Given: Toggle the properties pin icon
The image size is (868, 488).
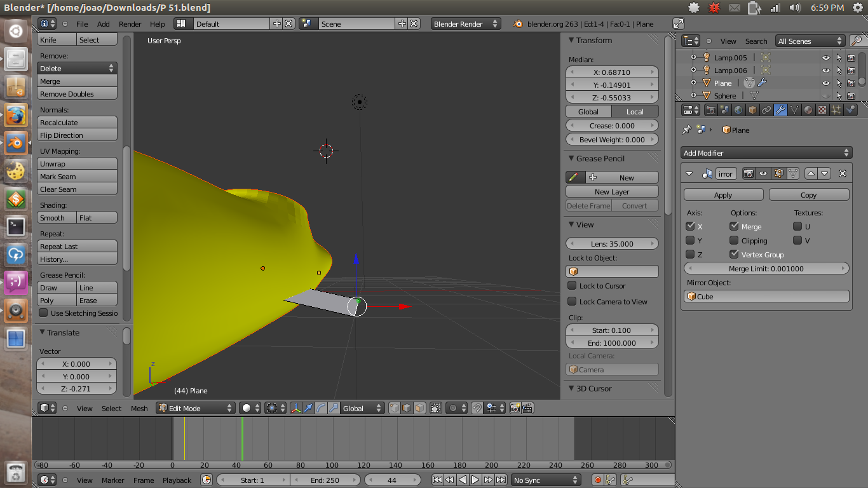Looking at the screenshot, I should [x=686, y=130].
